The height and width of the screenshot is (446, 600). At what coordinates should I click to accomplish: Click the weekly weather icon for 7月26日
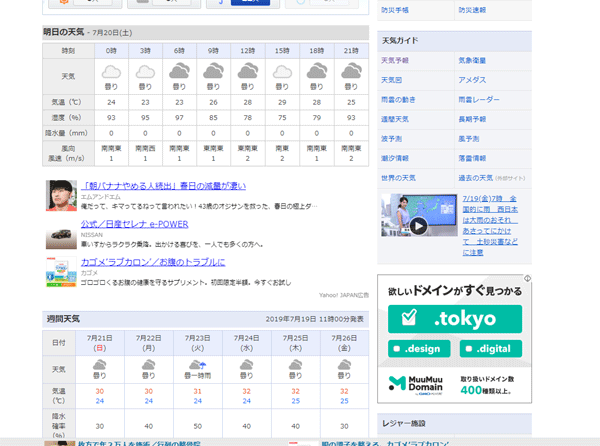pyautogui.click(x=344, y=365)
